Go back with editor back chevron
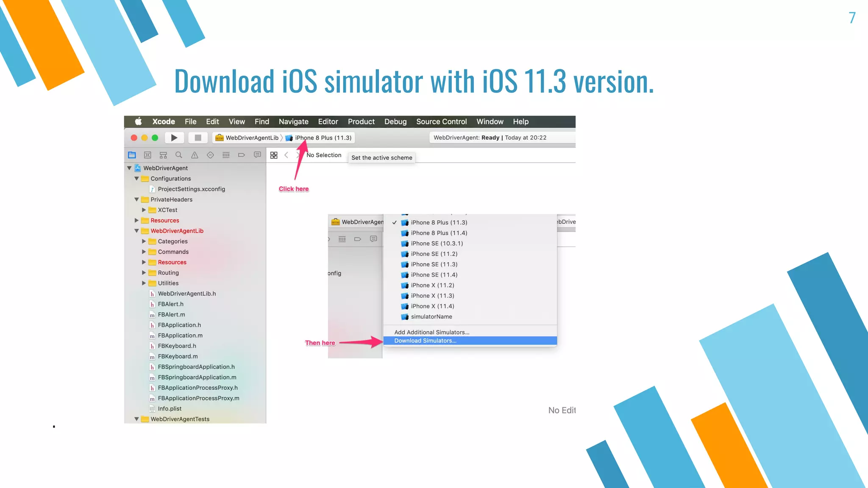This screenshot has width=868, height=488. [287, 155]
